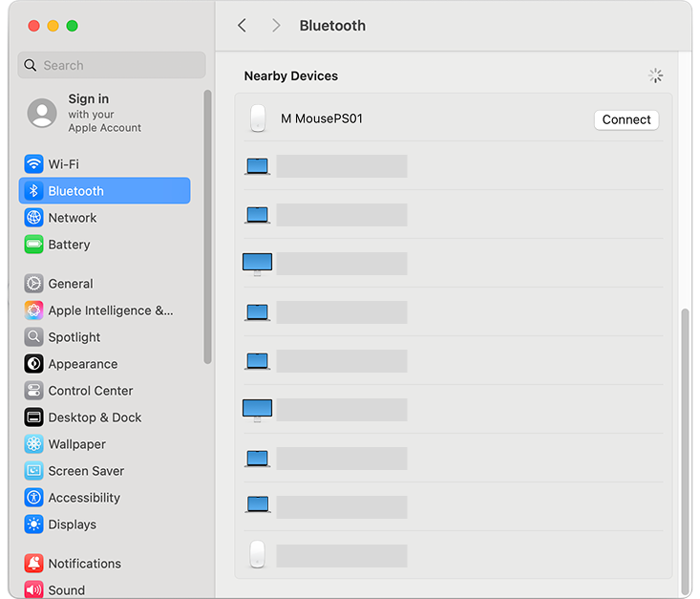Click the Nearby Devices list scrollbar

click(x=685, y=450)
